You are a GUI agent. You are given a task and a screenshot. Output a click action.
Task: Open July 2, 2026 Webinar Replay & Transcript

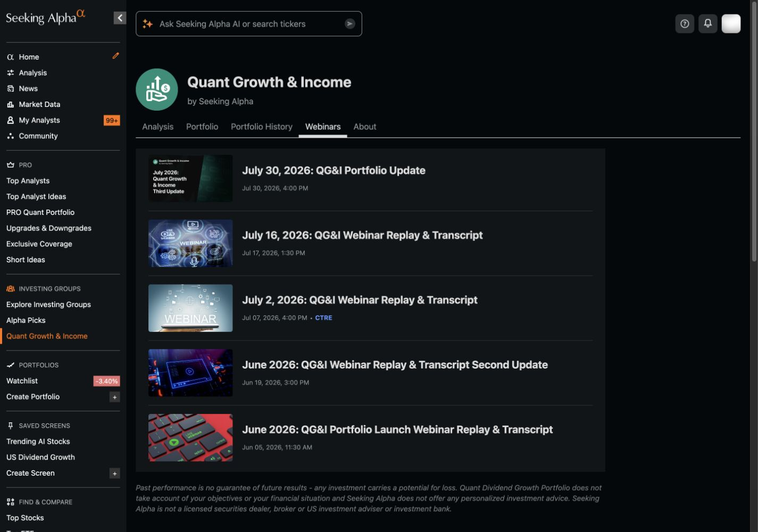pyautogui.click(x=360, y=301)
